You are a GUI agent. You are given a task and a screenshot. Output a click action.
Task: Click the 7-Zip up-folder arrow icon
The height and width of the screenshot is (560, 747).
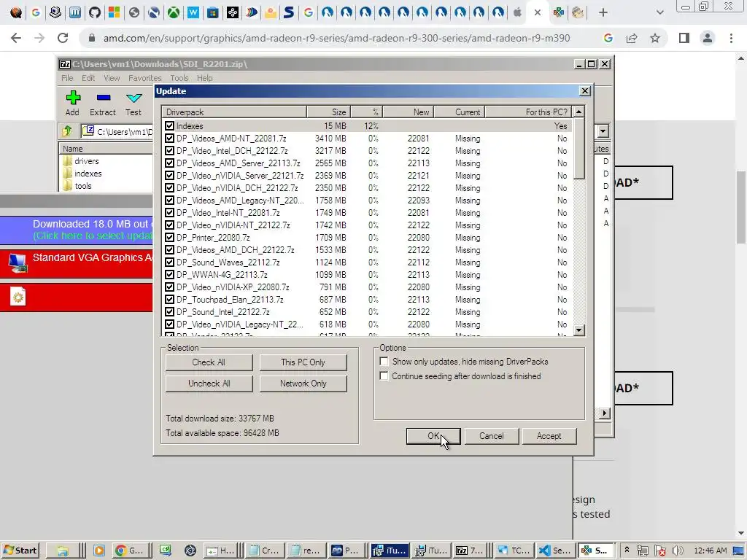pyautogui.click(x=67, y=131)
